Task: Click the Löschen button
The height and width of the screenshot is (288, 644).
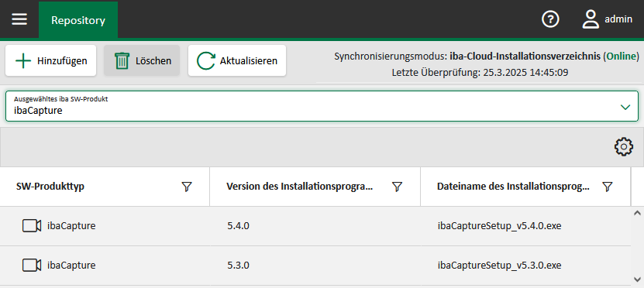Action: point(142,60)
